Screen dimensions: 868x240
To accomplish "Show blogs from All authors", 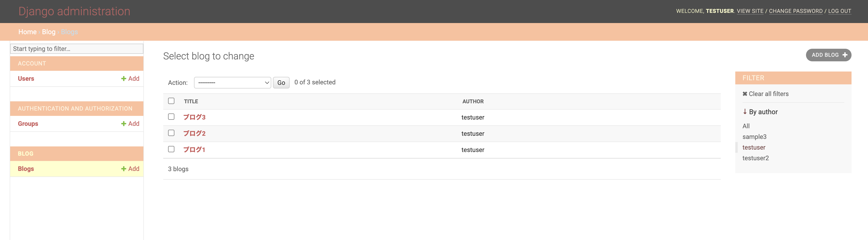I will click(746, 126).
